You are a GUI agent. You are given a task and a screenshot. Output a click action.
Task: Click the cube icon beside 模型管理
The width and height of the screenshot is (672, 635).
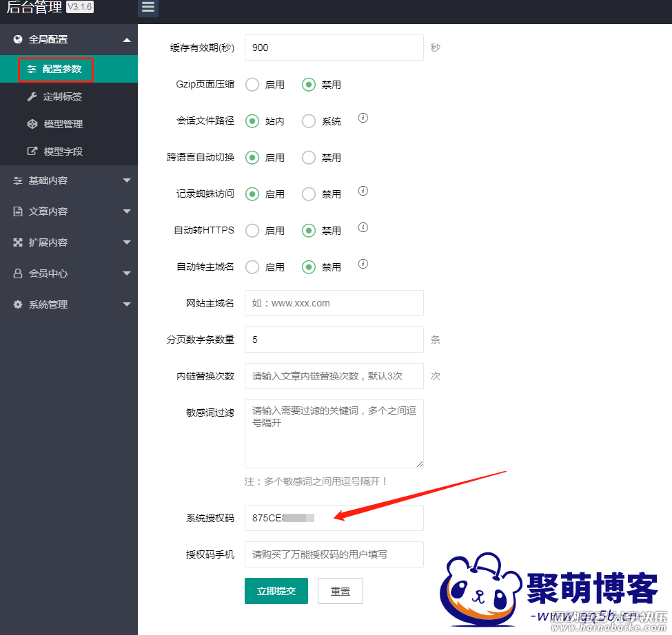pyautogui.click(x=32, y=124)
